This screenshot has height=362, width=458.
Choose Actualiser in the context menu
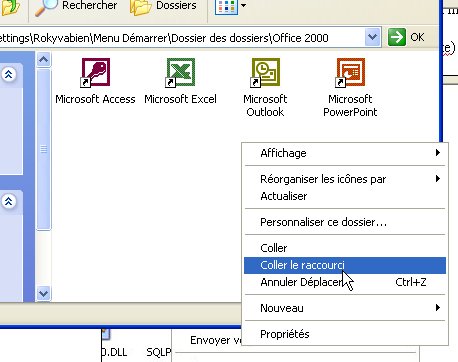(x=345, y=196)
